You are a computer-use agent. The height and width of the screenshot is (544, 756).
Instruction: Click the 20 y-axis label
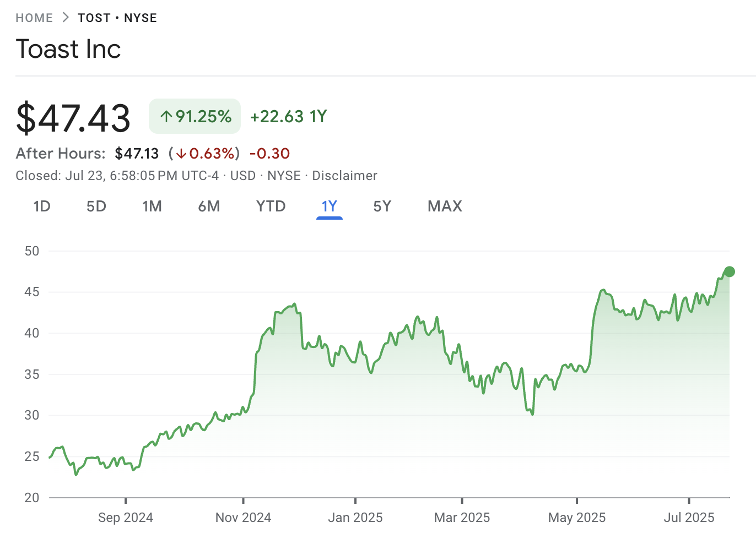click(x=32, y=498)
